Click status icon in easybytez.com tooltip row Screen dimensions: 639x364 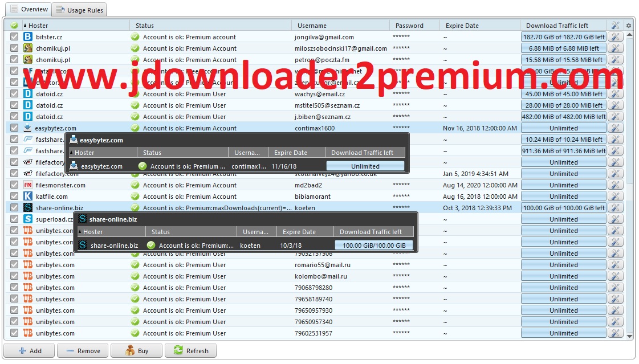tap(143, 166)
